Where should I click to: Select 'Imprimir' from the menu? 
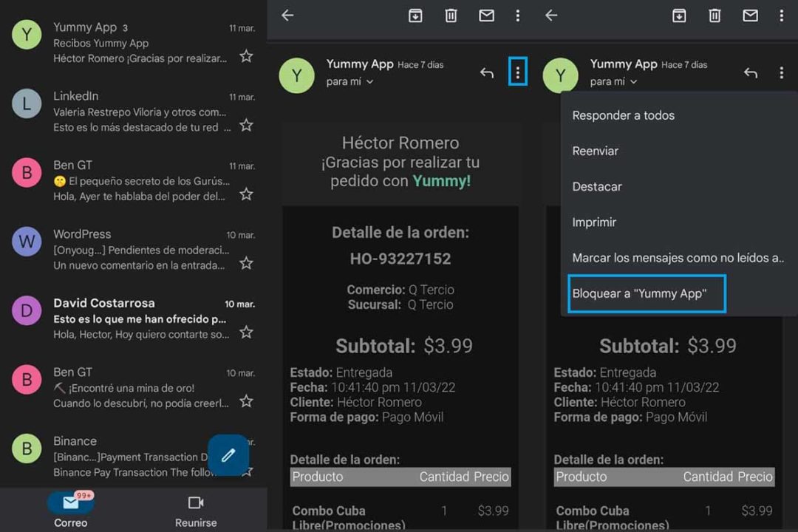click(679, 222)
